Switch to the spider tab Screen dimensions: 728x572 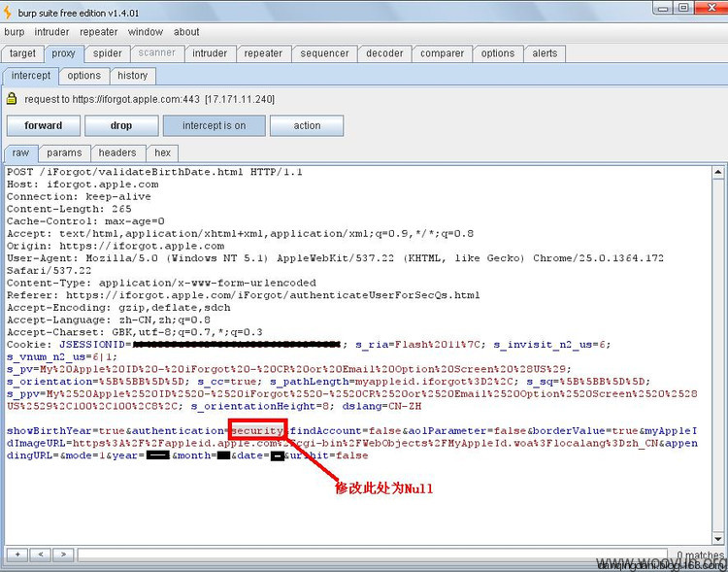click(107, 53)
